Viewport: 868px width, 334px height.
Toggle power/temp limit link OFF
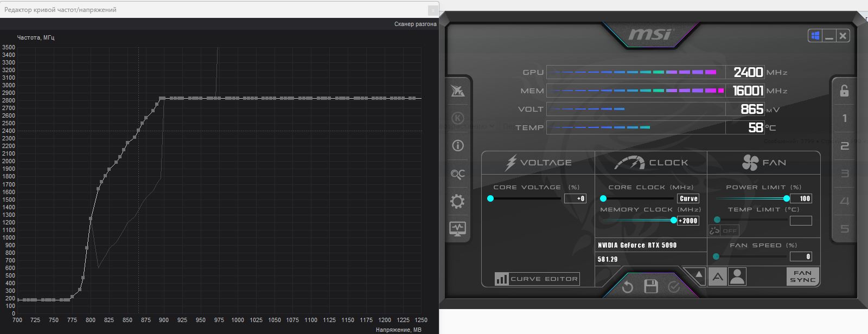(x=724, y=230)
